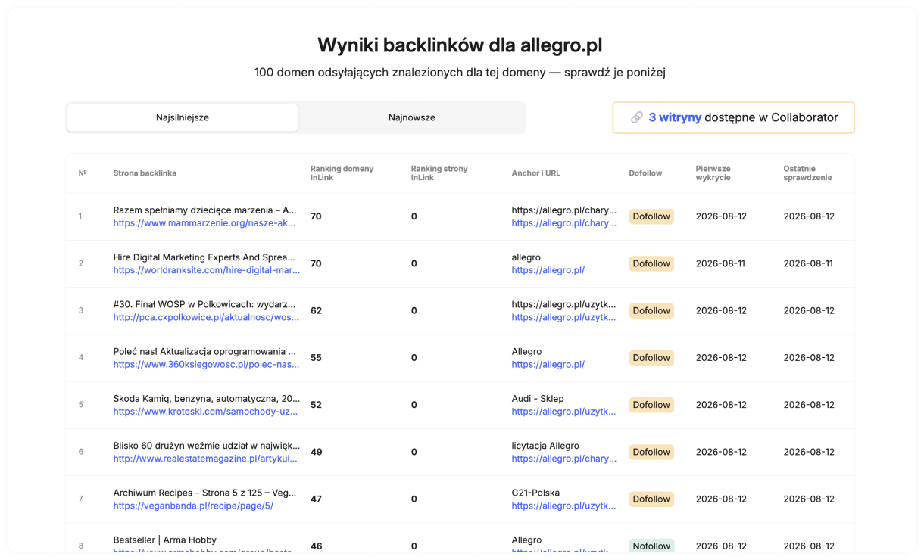
Task: Click the Pierwsze wykrycie column header
Action: coord(713,173)
